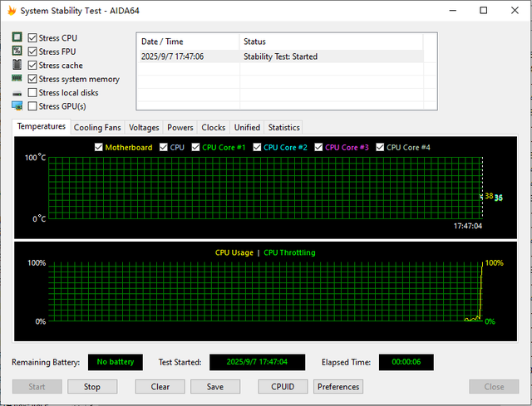Switch to the Cooling Fans tab
The height and width of the screenshot is (406, 532).
click(x=97, y=127)
